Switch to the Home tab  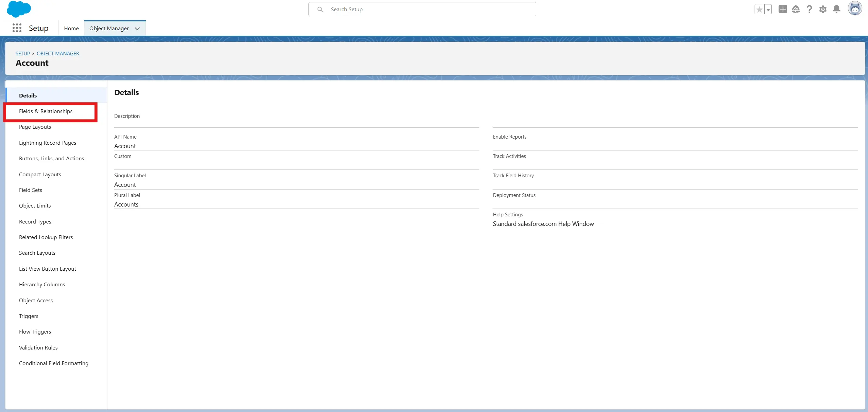[x=71, y=29]
